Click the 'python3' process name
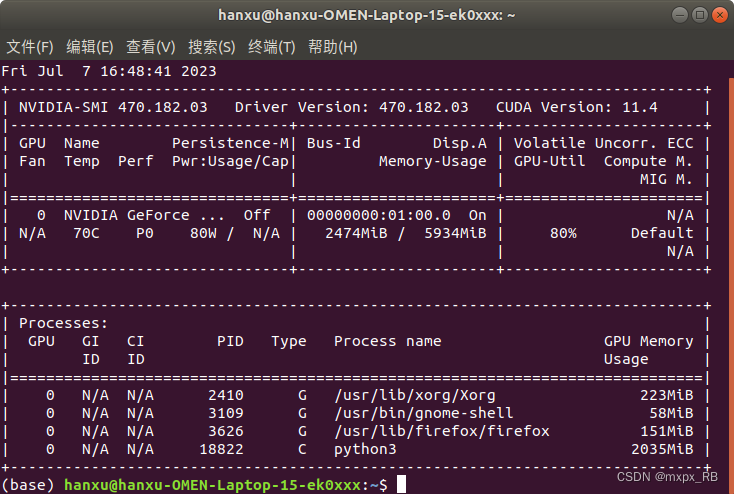 (365, 450)
